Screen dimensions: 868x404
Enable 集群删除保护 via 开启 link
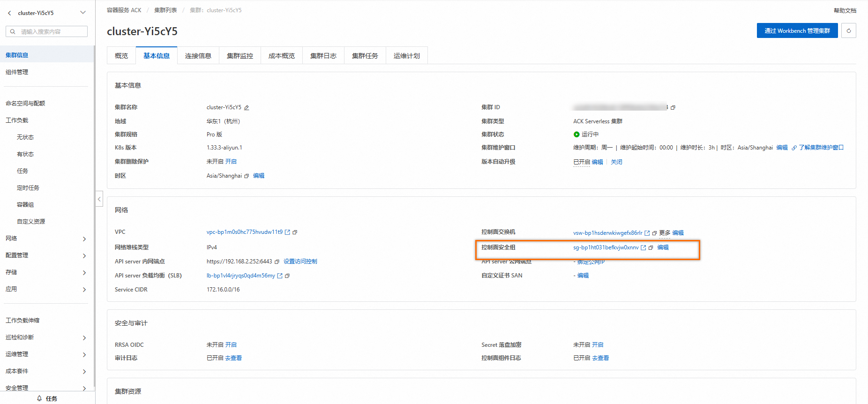point(231,162)
